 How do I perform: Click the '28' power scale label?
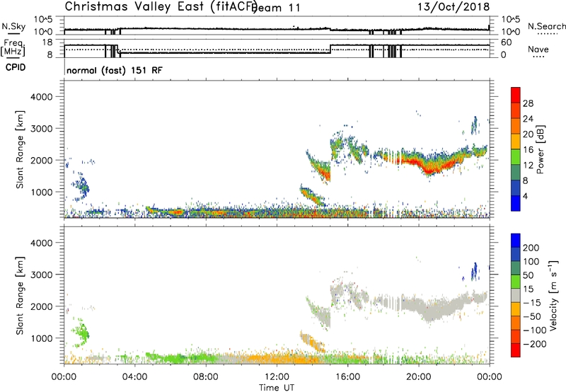click(528, 103)
